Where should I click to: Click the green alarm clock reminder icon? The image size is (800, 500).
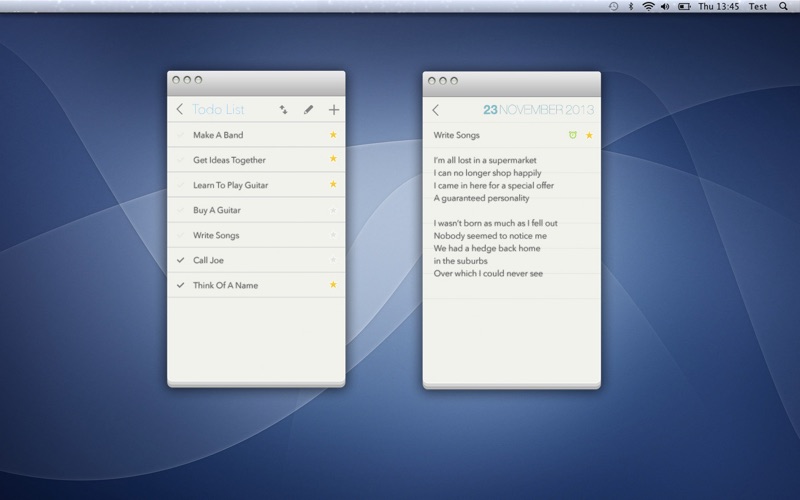click(572, 135)
